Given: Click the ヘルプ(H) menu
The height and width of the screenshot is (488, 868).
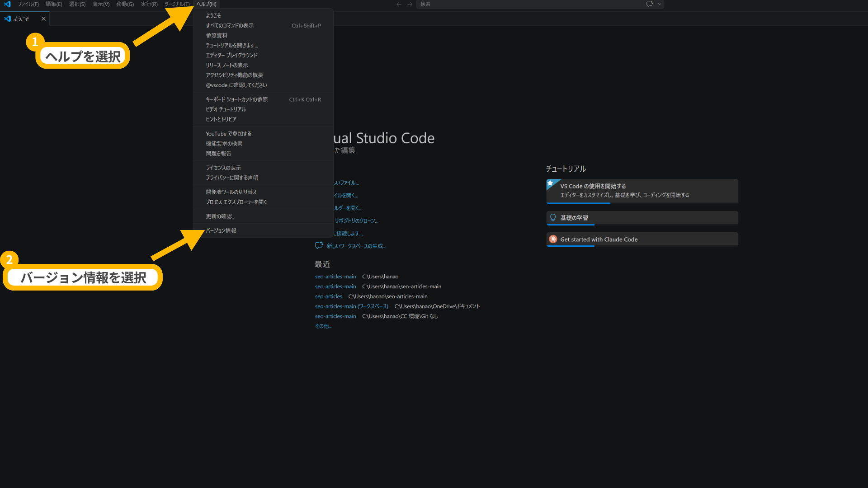Looking at the screenshot, I should [x=206, y=4].
